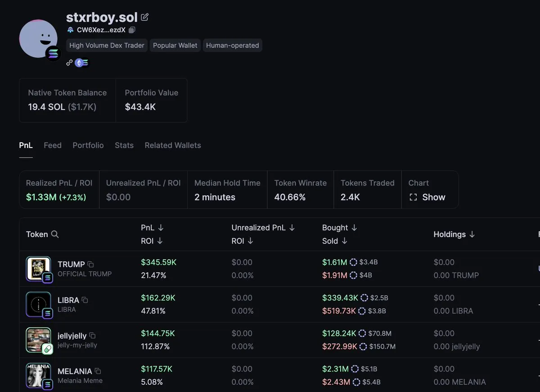Click the jellyjelly token name
This screenshot has height=392, width=540.
[72, 336]
